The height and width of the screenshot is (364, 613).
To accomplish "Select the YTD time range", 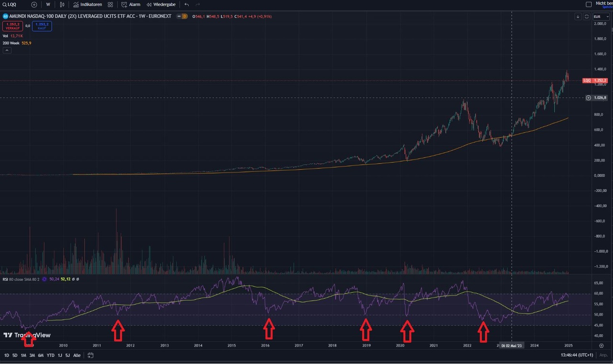I will click(x=50, y=355).
